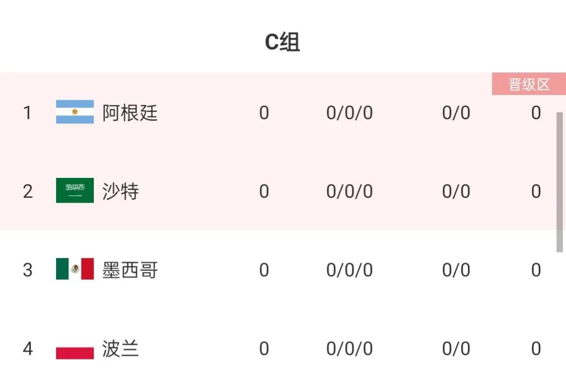The image size is (566, 392).
Task: Open the 墨西哥 team row details
Action: [x=129, y=270]
